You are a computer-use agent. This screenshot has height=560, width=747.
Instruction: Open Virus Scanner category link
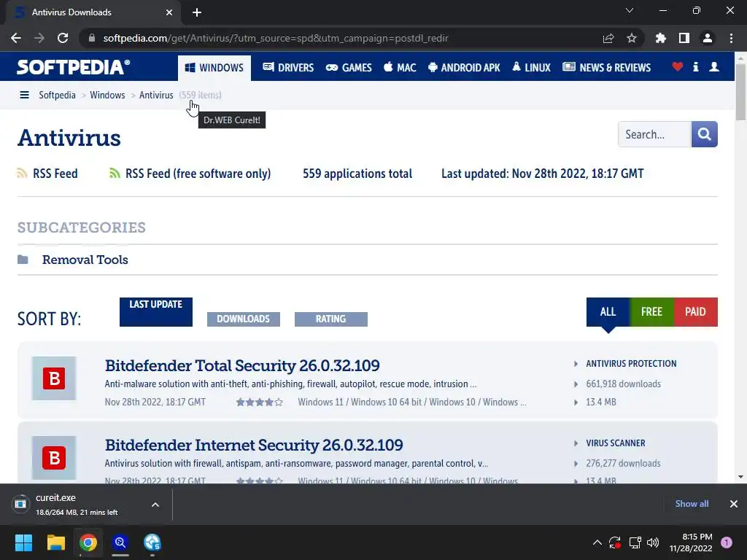click(616, 443)
